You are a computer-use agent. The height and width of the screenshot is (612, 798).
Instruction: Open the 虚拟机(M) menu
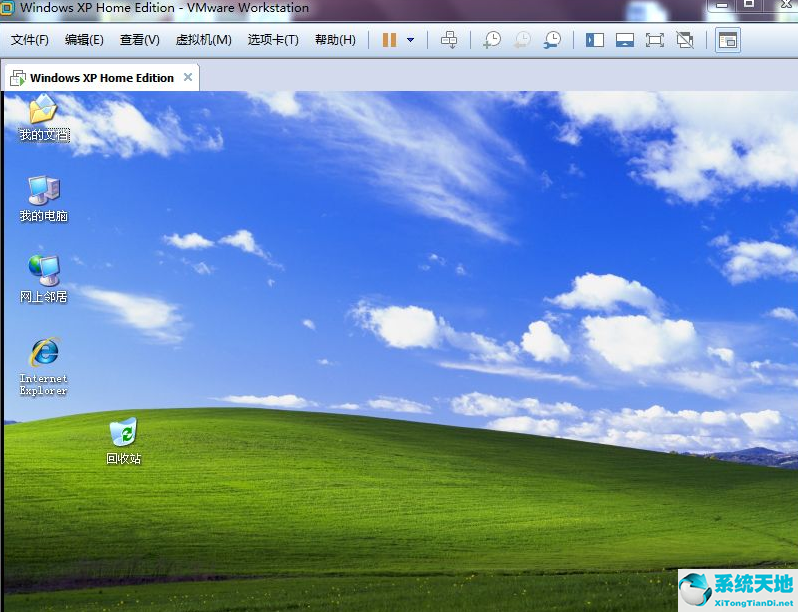coord(203,40)
